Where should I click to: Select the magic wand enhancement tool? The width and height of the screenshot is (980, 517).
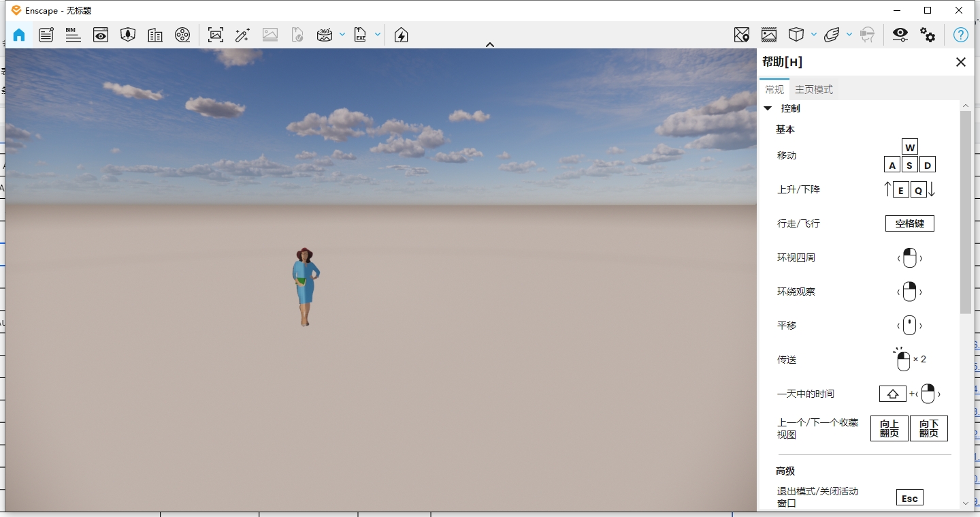pyautogui.click(x=242, y=35)
